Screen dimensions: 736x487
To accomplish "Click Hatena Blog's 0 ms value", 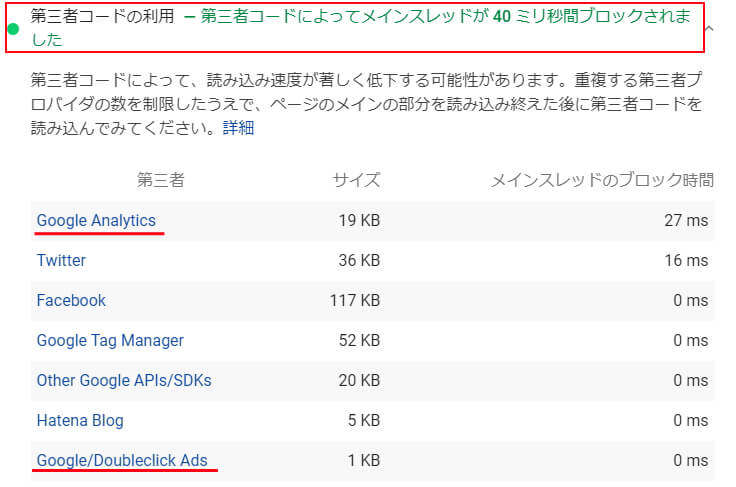I will 690,420.
